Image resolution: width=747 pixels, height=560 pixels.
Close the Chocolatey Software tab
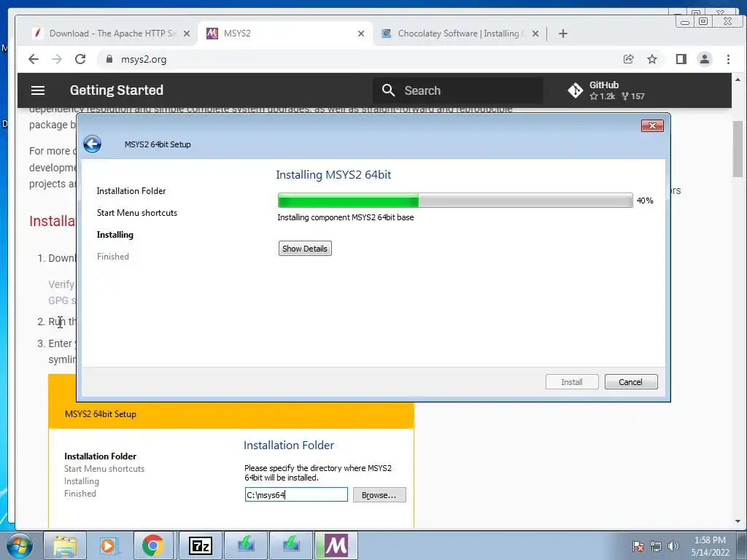535,34
